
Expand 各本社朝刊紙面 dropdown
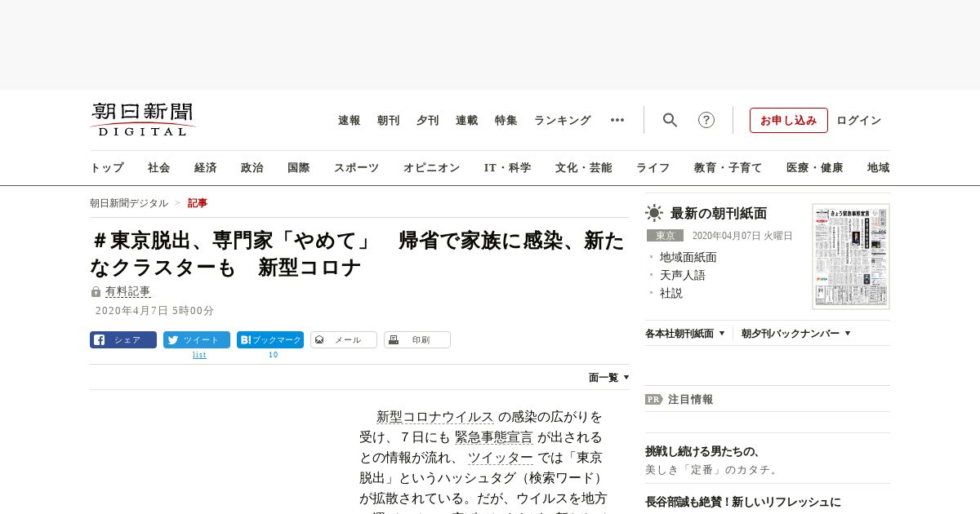685,334
